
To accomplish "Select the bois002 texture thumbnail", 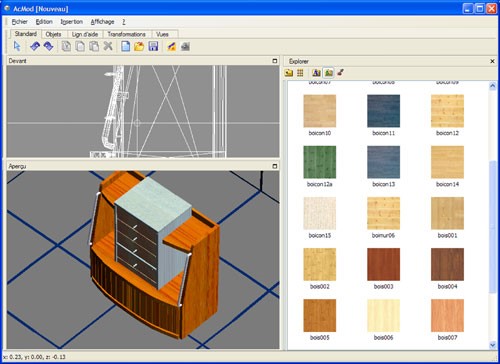I will [x=320, y=264].
